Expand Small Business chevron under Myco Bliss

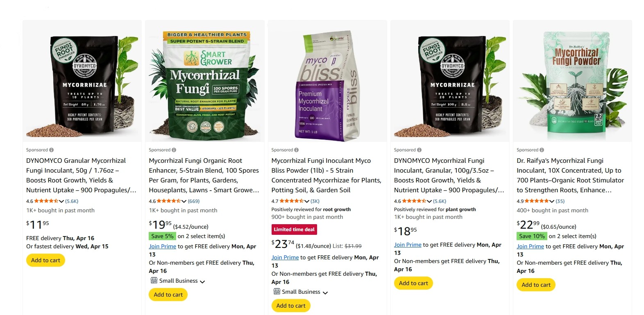325,292
